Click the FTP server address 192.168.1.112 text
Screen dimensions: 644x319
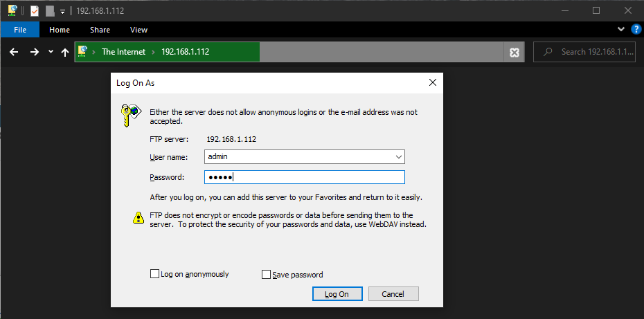click(x=231, y=139)
